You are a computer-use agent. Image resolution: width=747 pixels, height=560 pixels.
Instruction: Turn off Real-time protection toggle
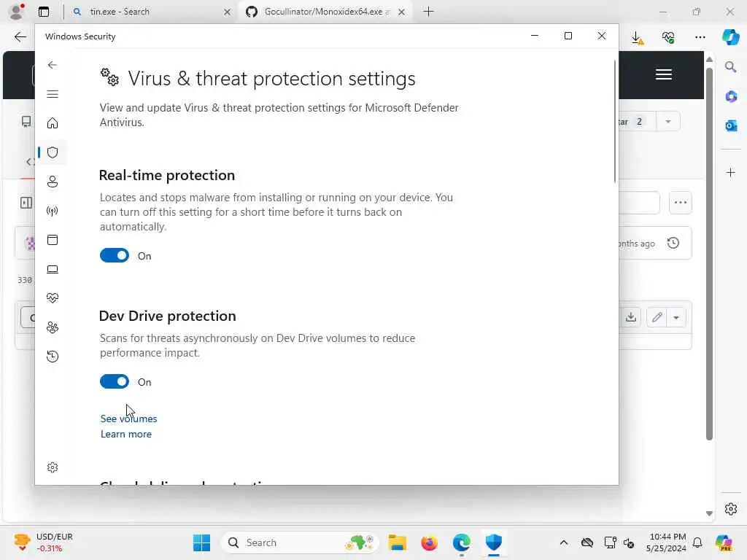pyautogui.click(x=115, y=256)
